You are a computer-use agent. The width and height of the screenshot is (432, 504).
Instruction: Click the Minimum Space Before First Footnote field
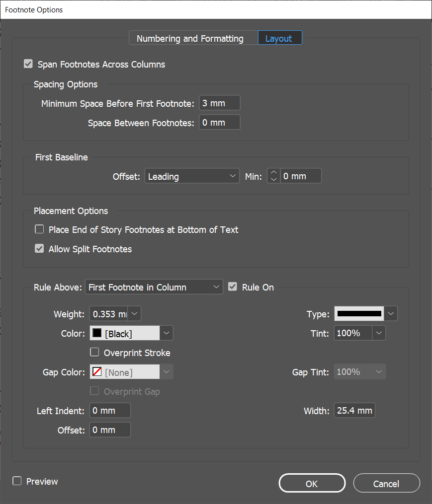219,103
